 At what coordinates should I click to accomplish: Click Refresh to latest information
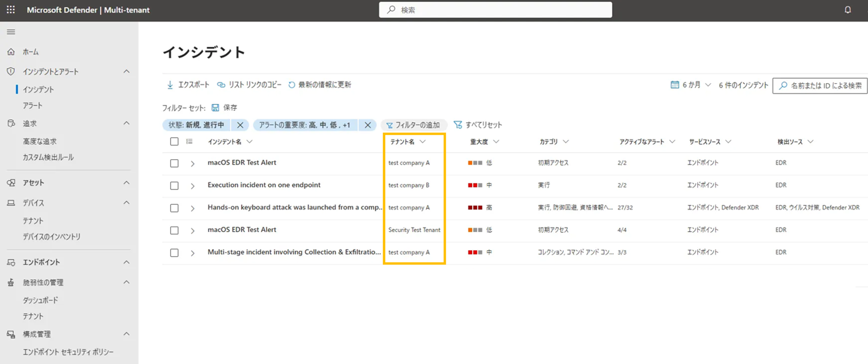coord(320,85)
